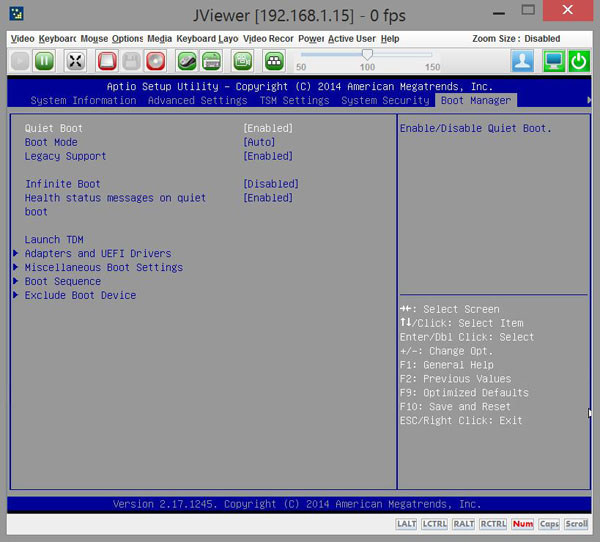
Task: Expand Adapters and UEFI Drivers submenu
Action: pos(97,254)
